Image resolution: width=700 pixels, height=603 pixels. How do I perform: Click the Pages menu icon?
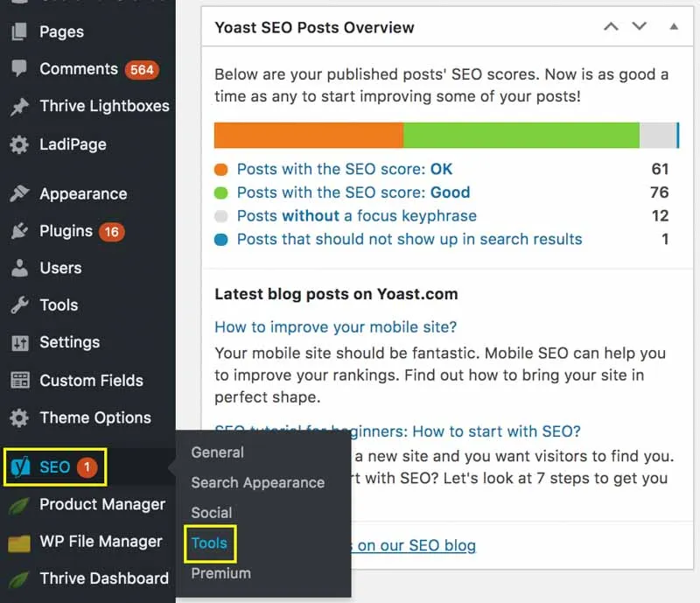pyautogui.click(x=19, y=32)
